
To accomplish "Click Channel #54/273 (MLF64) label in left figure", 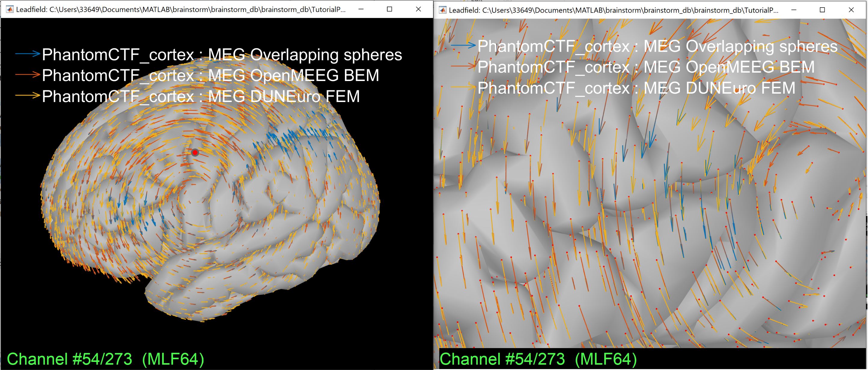I will pos(105,359).
